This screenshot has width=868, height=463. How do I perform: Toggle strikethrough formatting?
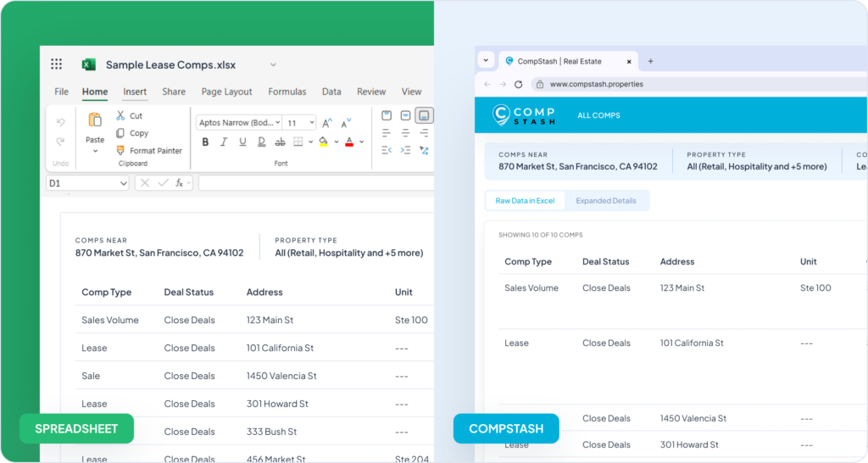coord(280,142)
